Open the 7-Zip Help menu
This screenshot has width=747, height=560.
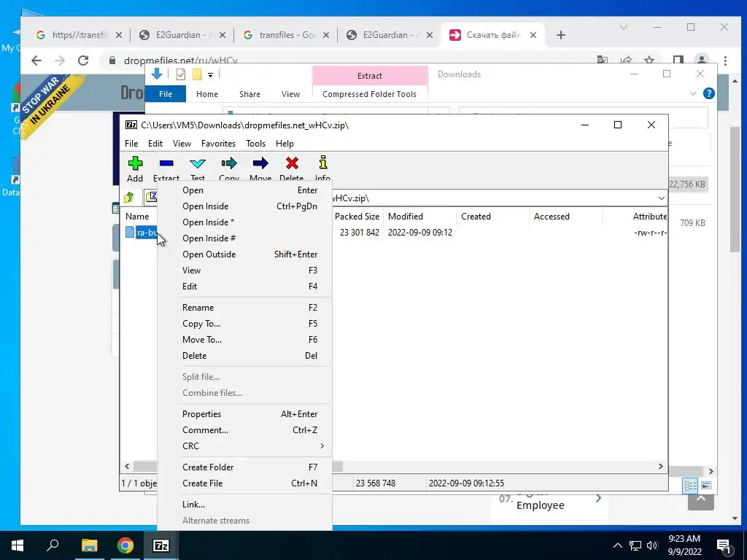click(285, 144)
